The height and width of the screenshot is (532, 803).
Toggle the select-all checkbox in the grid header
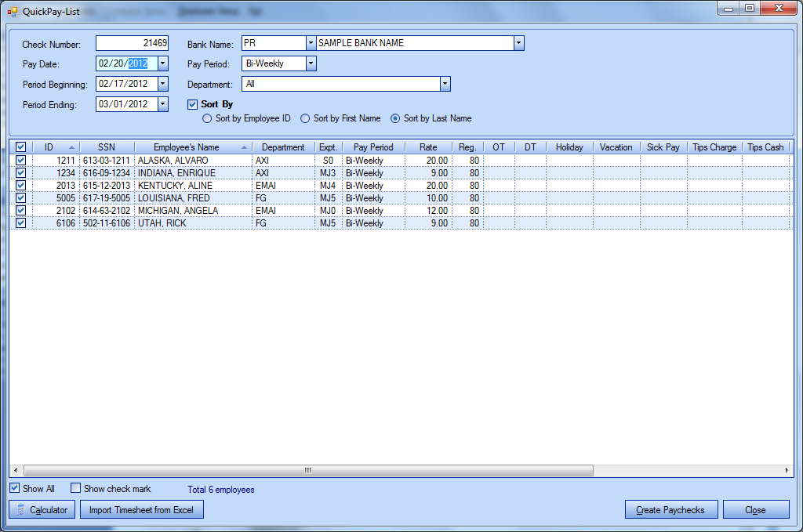(x=20, y=147)
